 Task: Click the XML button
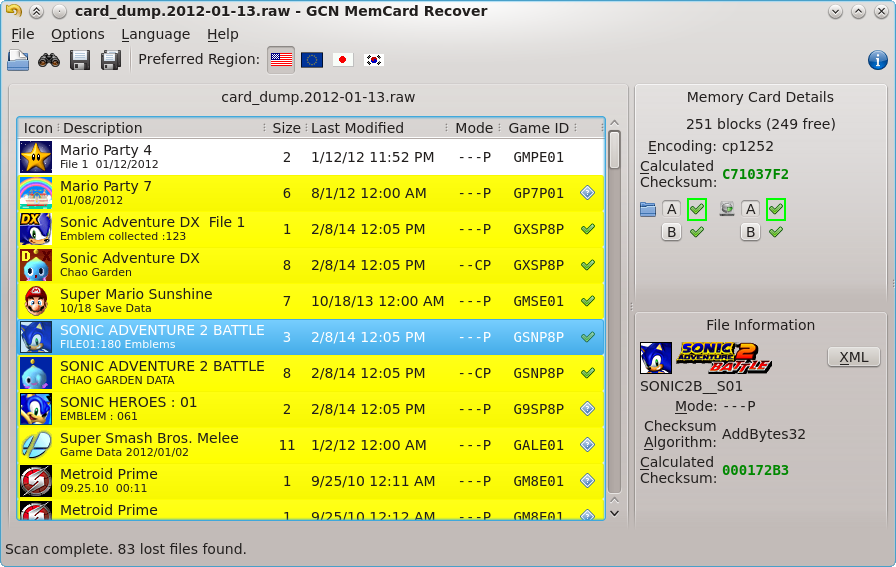tap(854, 357)
